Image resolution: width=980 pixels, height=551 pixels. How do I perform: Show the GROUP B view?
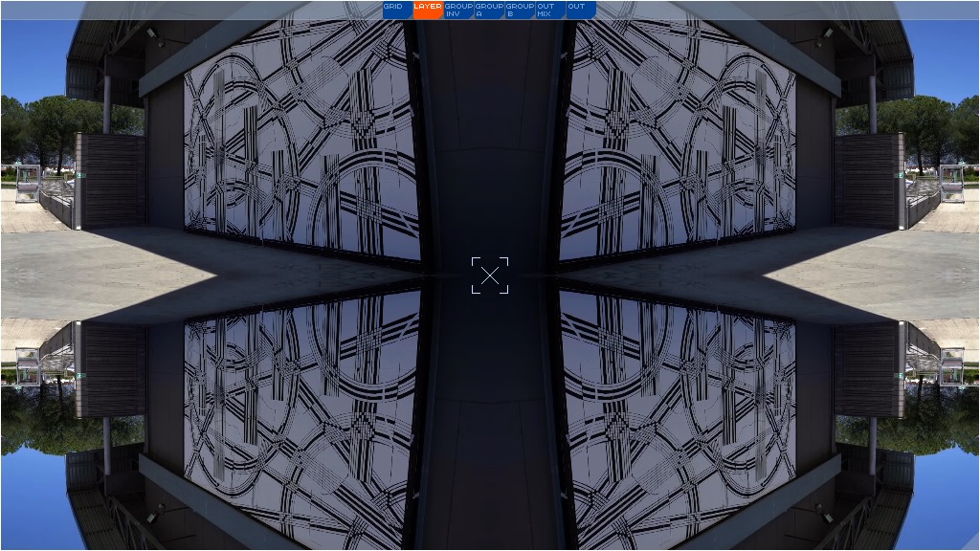(520, 10)
